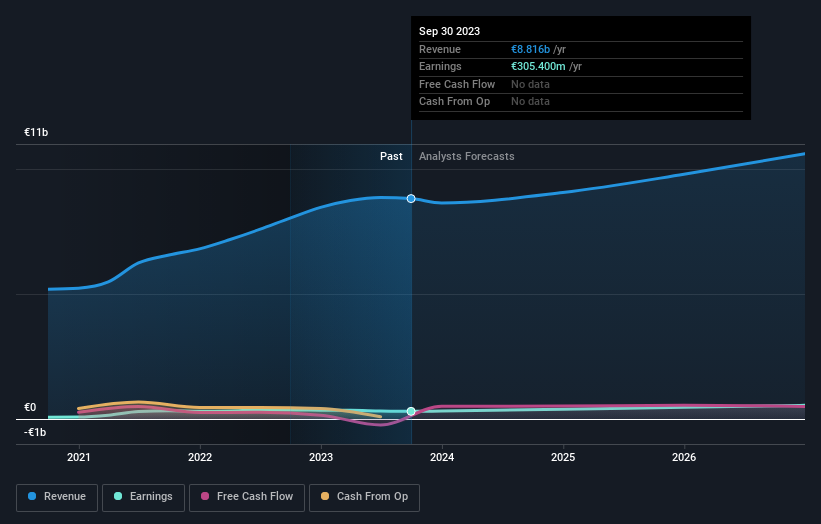Toggle the Free Cash Flow legend series

tap(247, 497)
